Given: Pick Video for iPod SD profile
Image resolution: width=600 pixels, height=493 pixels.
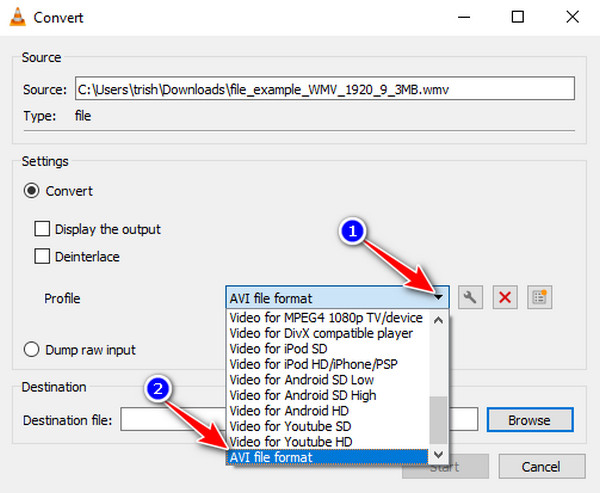Looking at the screenshot, I should coord(328,349).
